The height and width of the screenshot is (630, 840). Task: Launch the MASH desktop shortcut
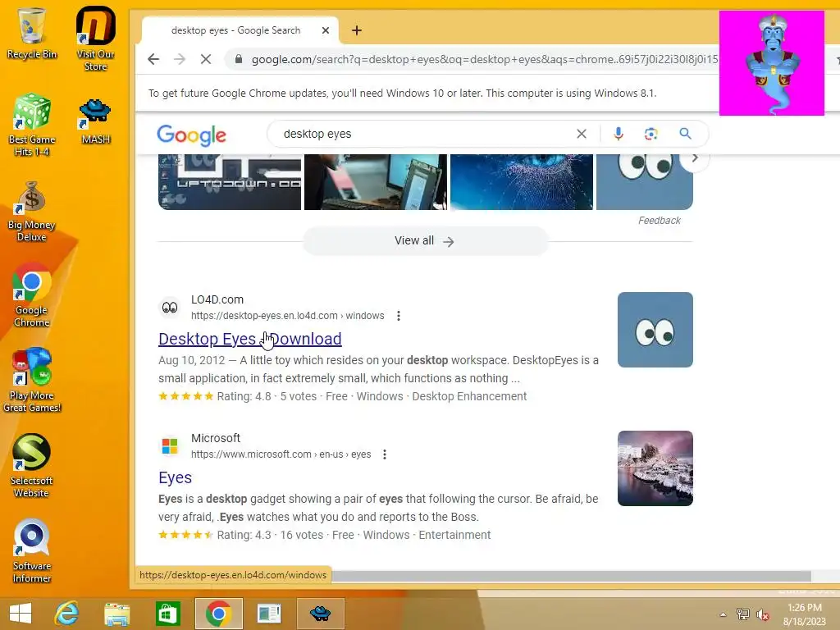(x=95, y=121)
